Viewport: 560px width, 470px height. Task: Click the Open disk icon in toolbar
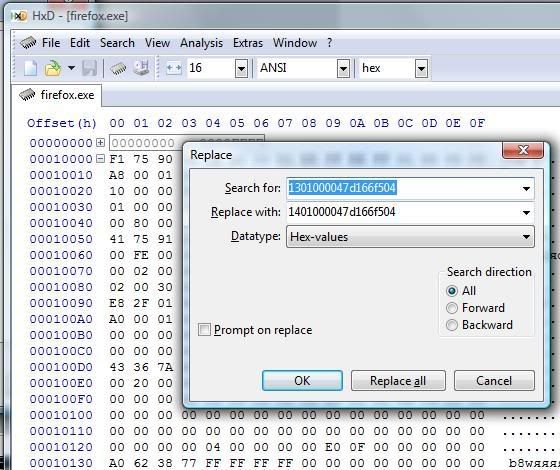[x=141, y=68]
